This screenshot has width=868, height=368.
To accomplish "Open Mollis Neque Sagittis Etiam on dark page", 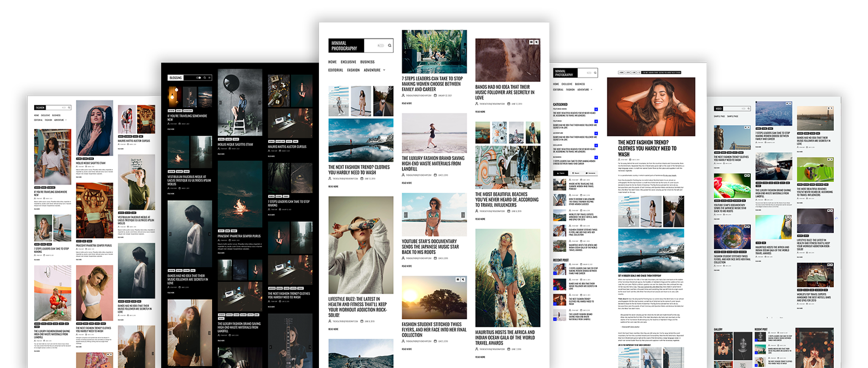I will (x=235, y=144).
